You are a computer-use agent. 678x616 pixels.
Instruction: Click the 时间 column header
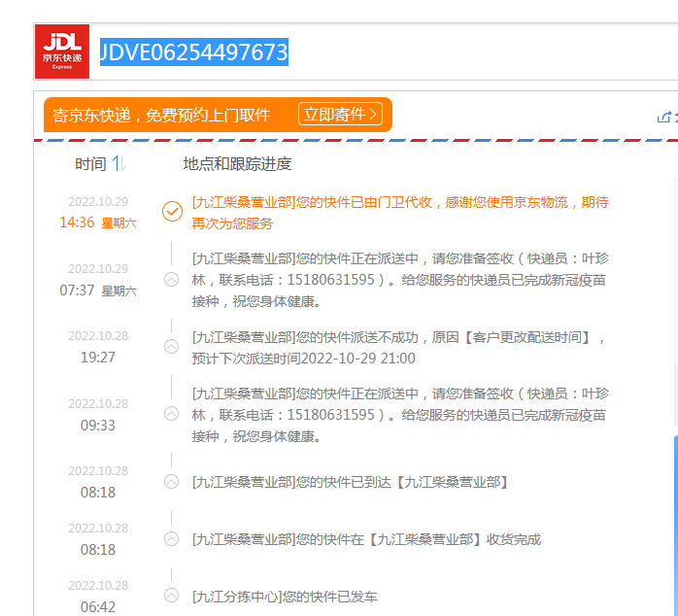[x=90, y=164]
